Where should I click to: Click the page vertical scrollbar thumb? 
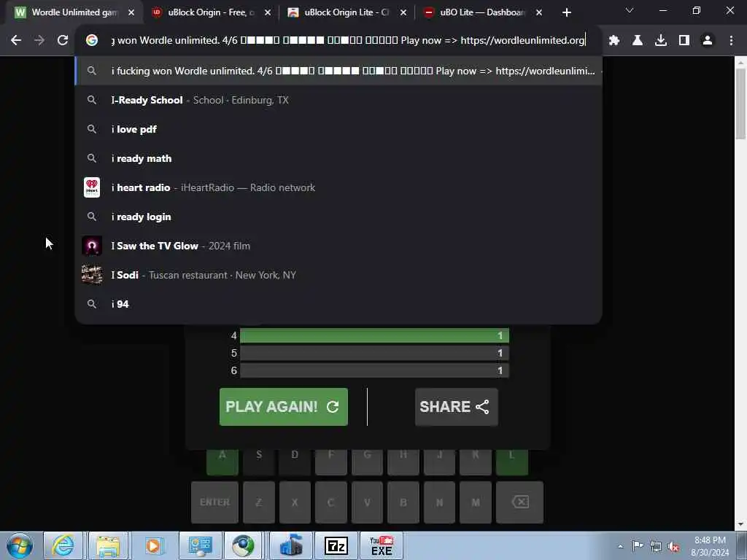740,104
